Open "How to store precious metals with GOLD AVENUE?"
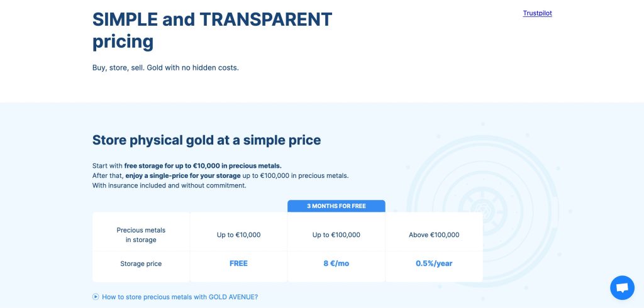This screenshot has height=308, width=644. coord(180,297)
